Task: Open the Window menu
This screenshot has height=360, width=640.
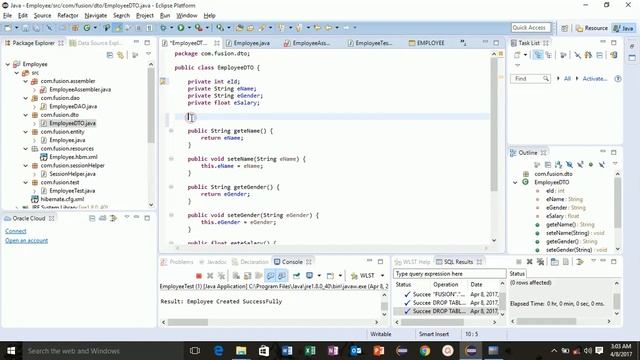Action: pyautogui.click(x=187, y=16)
